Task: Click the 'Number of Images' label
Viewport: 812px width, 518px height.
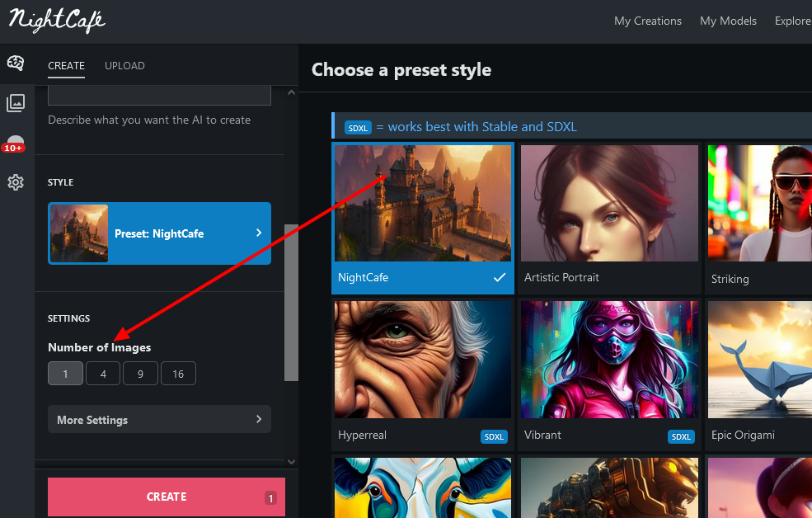Action: pyautogui.click(x=100, y=347)
